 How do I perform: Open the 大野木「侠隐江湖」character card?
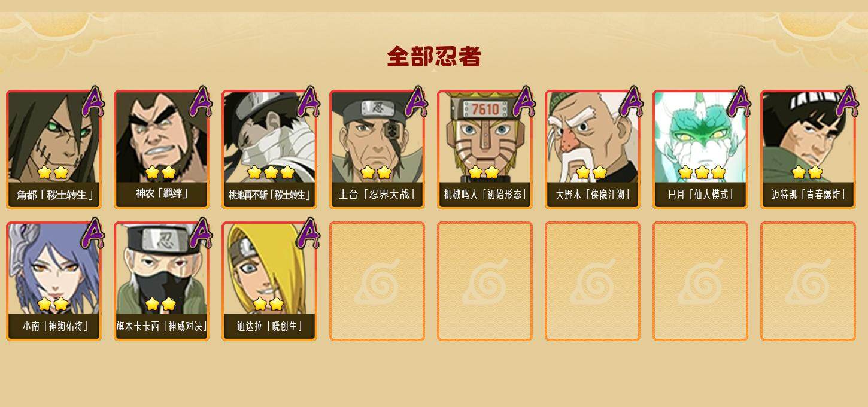[x=593, y=150]
